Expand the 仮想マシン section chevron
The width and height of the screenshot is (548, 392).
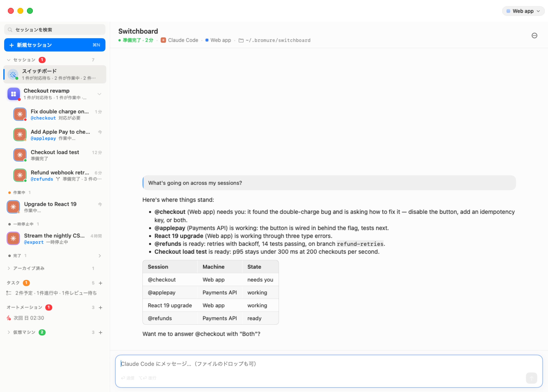pyautogui.click(x=9, y=332)
